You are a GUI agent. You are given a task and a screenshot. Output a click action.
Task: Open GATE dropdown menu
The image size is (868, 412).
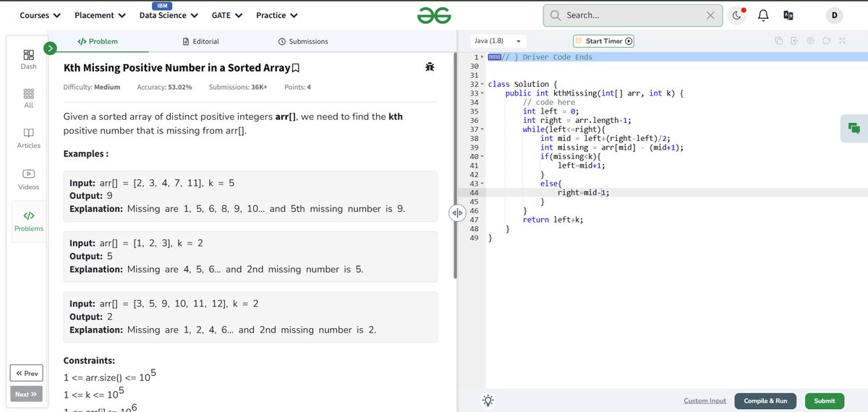point(226,15)
